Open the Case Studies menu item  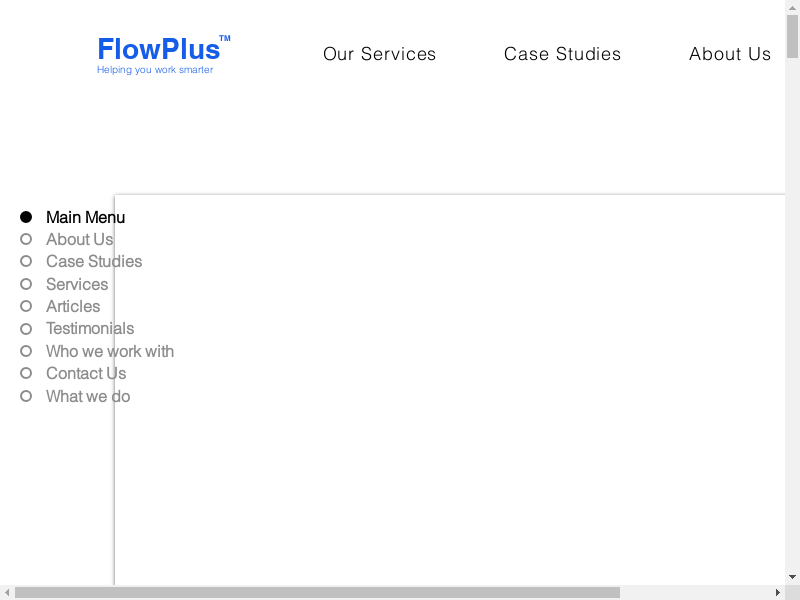click(x=562, y=54)
